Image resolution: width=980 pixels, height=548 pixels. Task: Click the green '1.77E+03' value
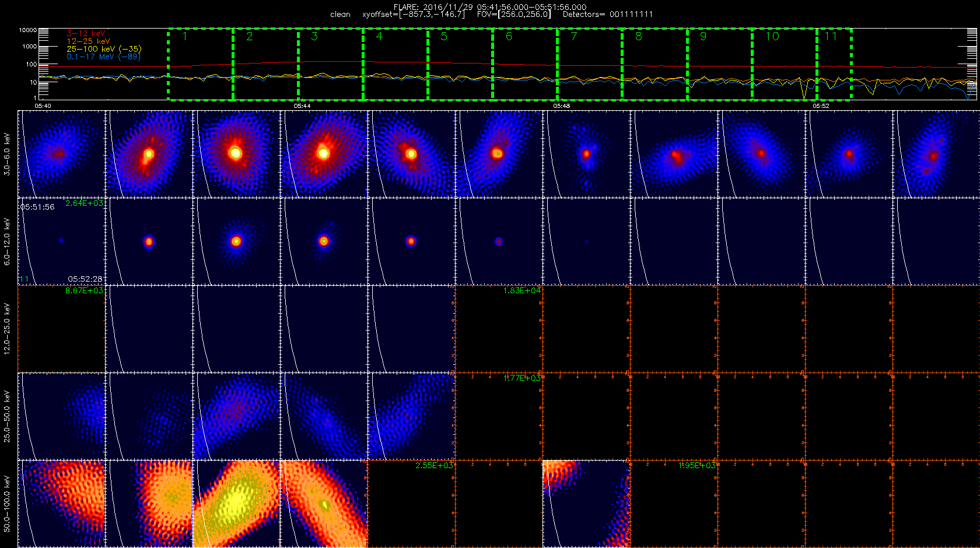[x=522, y=378]
